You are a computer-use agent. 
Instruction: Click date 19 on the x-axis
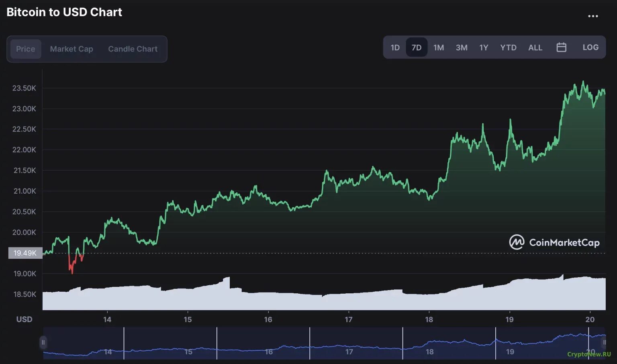click(x=509, y=319)
